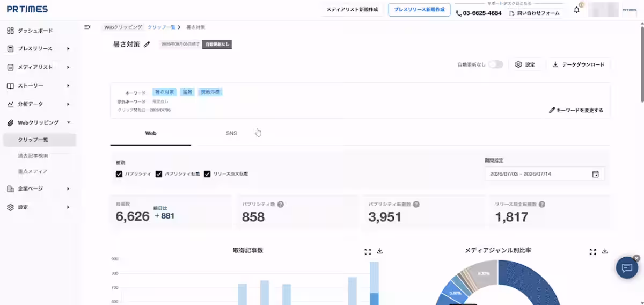Click the 接触冷感 keyword tag

coord(210,92)
